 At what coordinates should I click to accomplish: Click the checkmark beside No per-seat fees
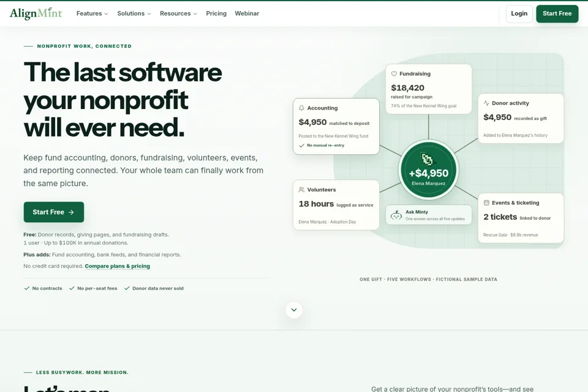pyautogui.click(x=72, y=288)
